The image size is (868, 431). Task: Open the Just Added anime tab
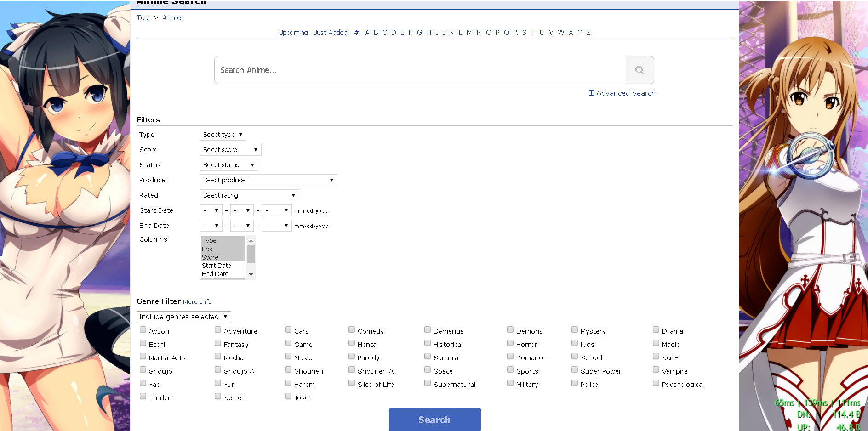pyautogui.click(x=331, y=33)
